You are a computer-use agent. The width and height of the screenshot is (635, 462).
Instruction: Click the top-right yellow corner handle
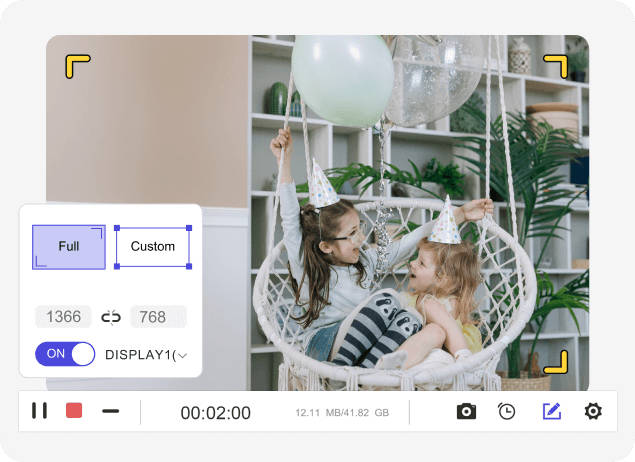coord(556,67)
